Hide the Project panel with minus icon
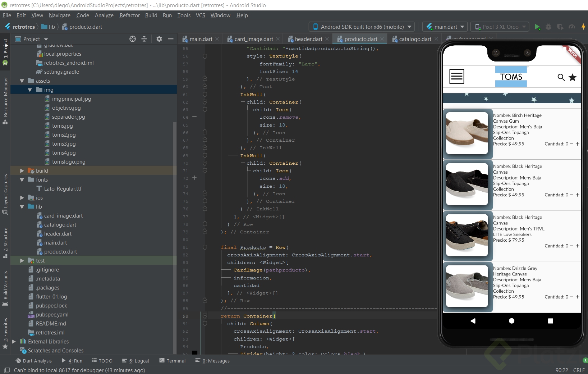This screenshot has width=588, height=374. click(x=171, y=39)
